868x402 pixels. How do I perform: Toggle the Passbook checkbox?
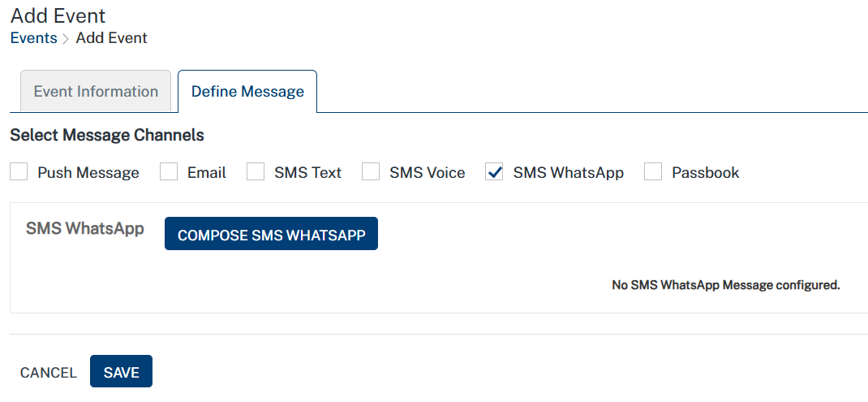[x=653, y=172]
